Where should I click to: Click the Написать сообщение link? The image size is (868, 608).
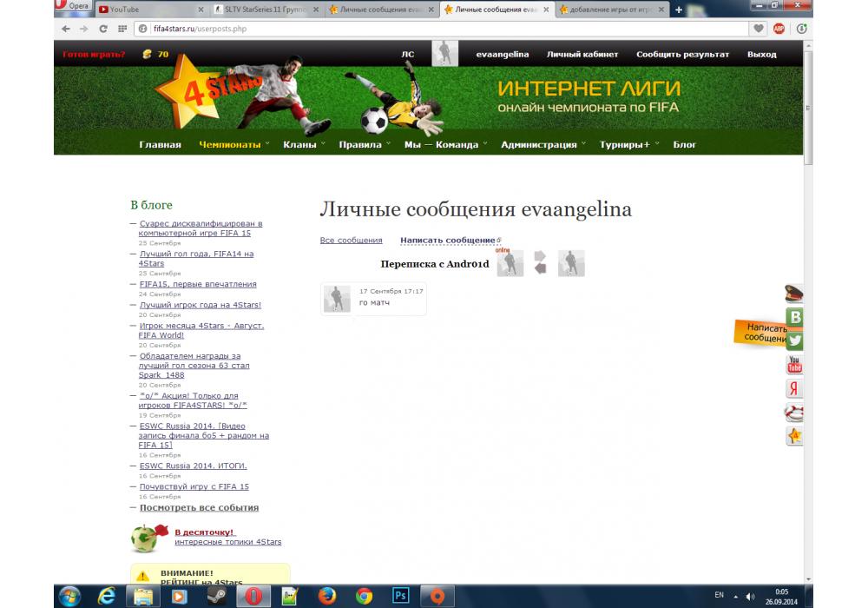447,240
